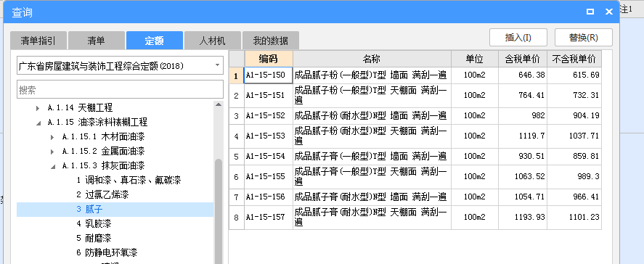Select code cell A1-15-152
The height and width of the screenshot is (264, 644).
click(269, 116)
